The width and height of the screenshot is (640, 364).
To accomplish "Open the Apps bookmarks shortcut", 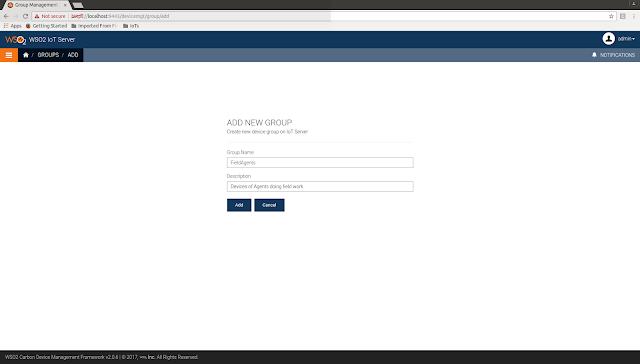I will [x=12, y=26].
